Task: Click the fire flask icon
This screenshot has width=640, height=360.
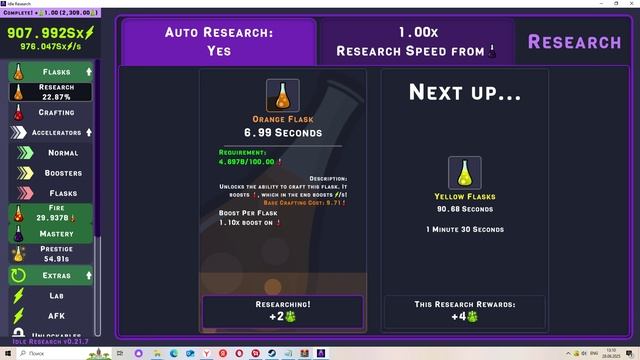Action: point(18,213)
